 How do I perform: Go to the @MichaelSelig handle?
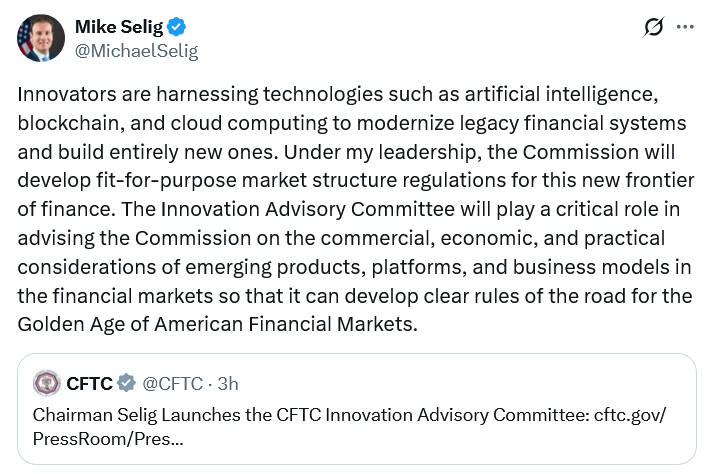[x=136, y=51]
